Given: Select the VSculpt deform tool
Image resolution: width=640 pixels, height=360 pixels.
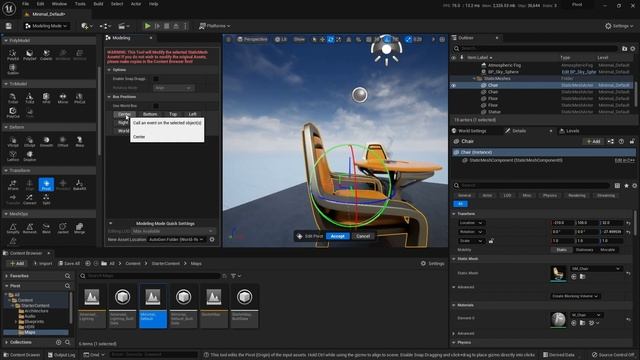Looking at the screenshot, I should tap(13, 141).
